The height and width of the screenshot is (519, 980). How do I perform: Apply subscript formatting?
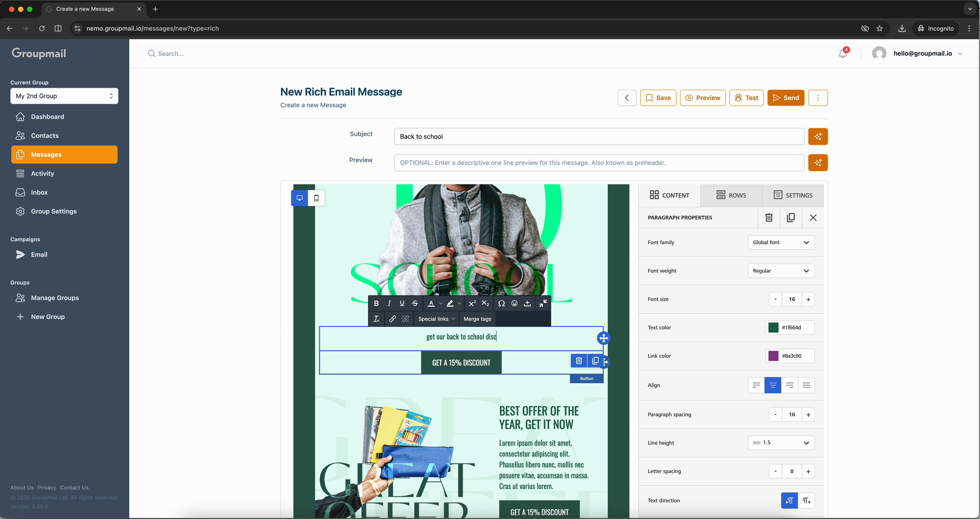[485, 303]
